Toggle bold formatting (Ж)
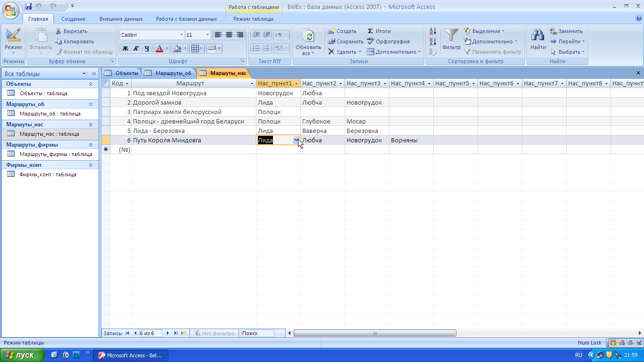This screenshot has width=644, height=362. click(x=125, y=48)
